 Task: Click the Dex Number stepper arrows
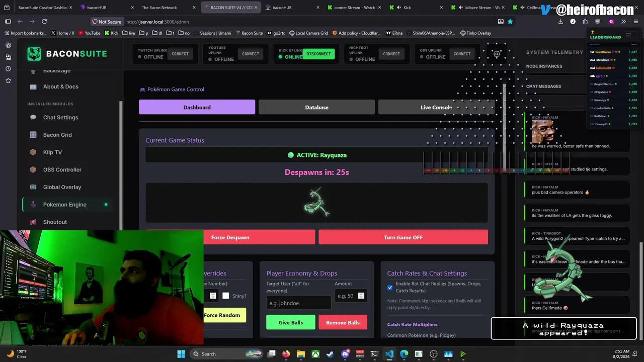coord(213,296)
